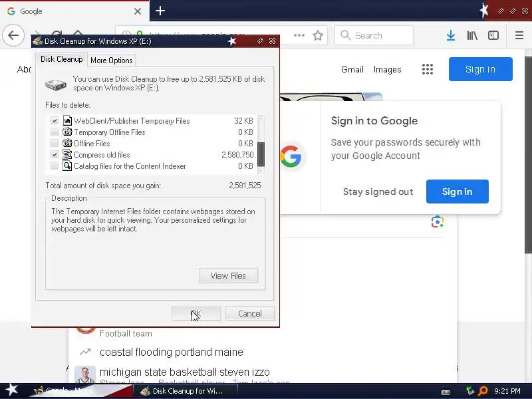Open the Firefox page actions three-dot menu
The image size is (532, 399).
[x=299, y=35]
